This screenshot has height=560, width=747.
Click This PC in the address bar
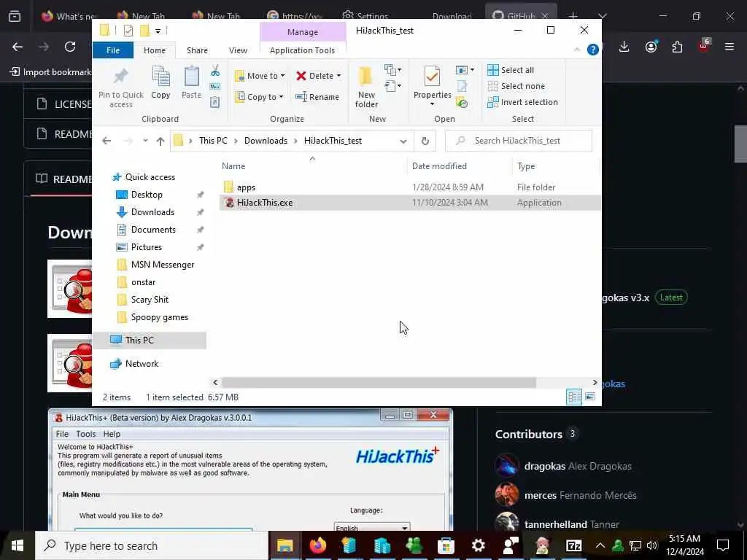click(x=213, y=141)
